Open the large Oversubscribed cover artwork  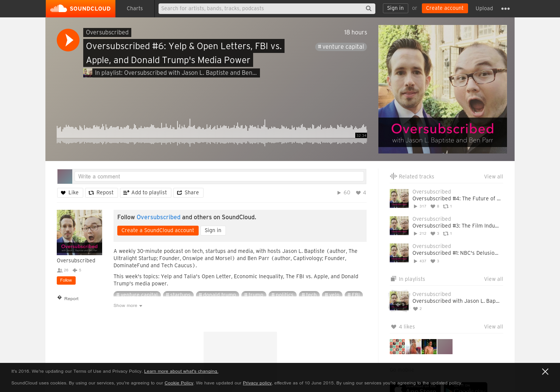[443, 89]
